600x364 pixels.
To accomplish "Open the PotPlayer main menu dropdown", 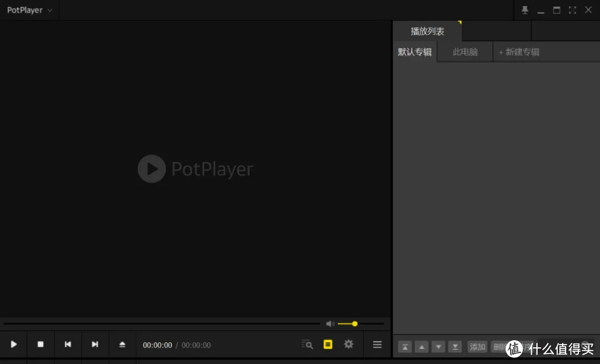I will [29, 11].
